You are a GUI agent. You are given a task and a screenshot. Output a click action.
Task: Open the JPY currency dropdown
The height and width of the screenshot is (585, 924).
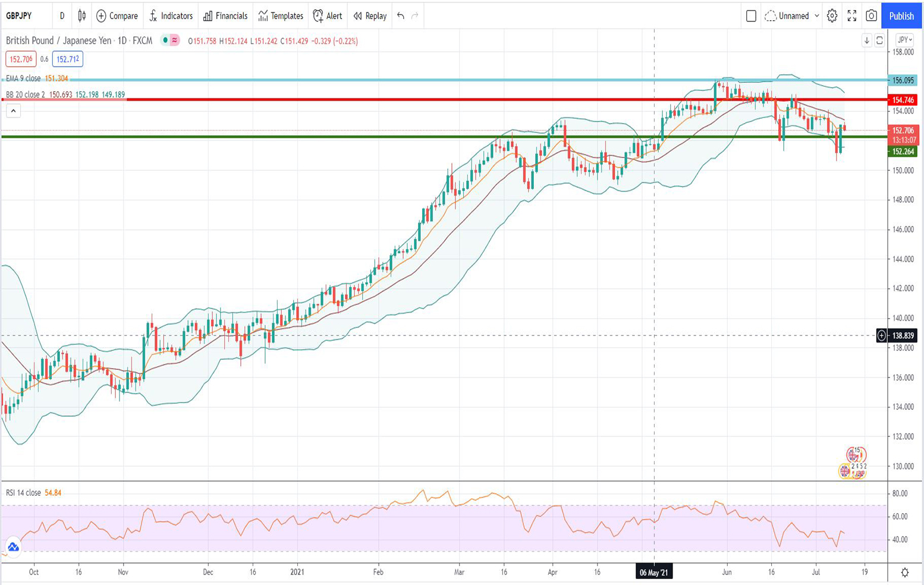tap(904, 40)
